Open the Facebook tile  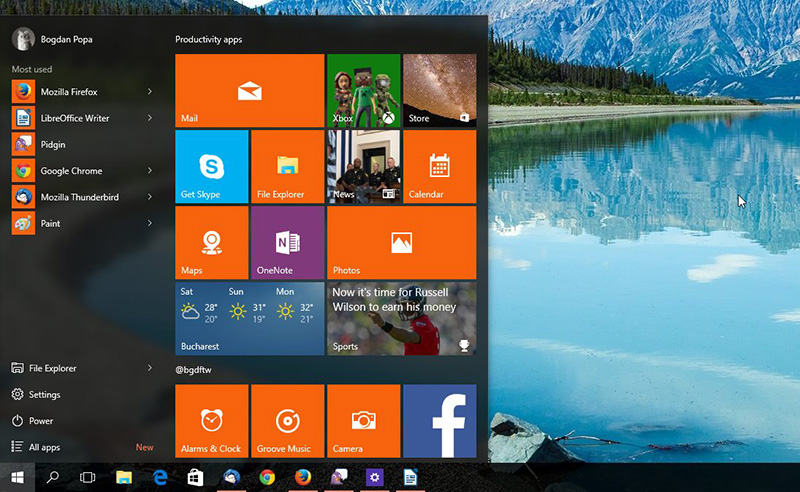tap(440, 421)
